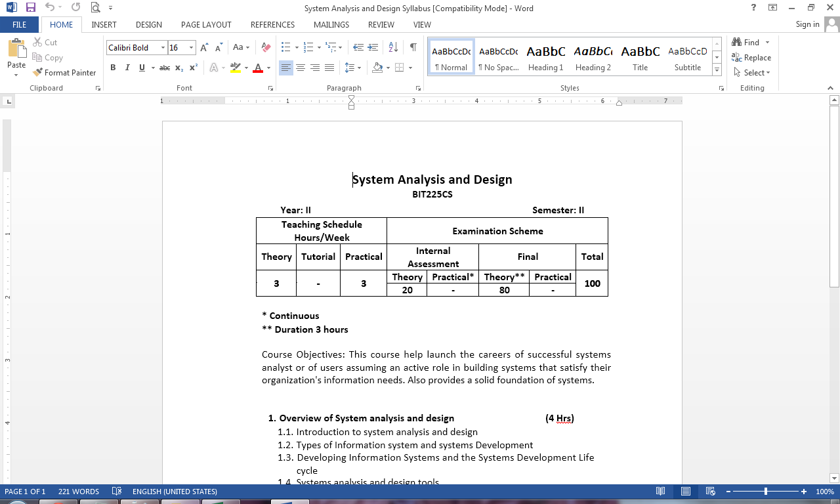
Task: Click the zoom slider handle
Action: point(765,492)
